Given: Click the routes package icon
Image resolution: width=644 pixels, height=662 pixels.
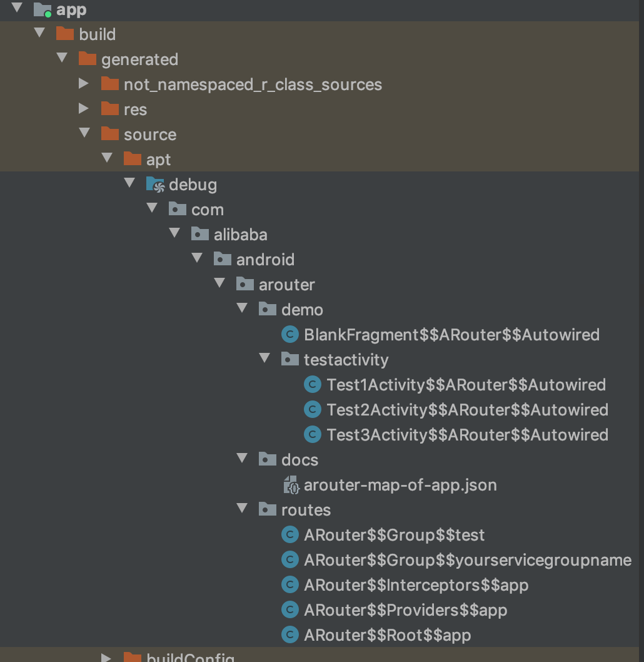Looking at the screenshot, I should tap(268, 509).
